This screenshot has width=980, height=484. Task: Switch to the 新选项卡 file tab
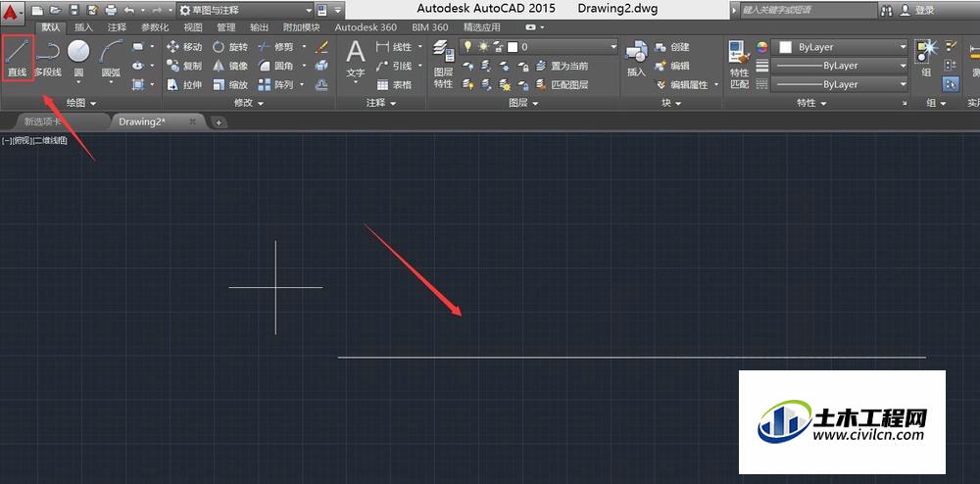click(44, 121)
